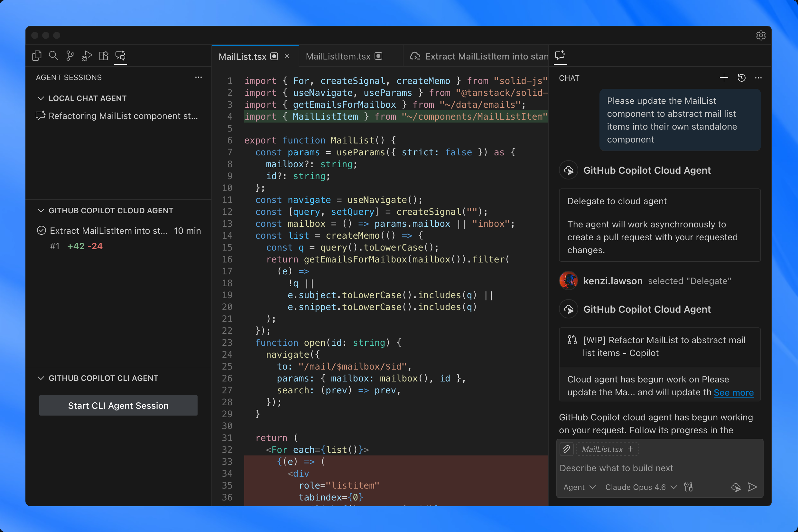Start a new chat with the plus icon
Screen dimensions: 798x532
coord(724,78)
